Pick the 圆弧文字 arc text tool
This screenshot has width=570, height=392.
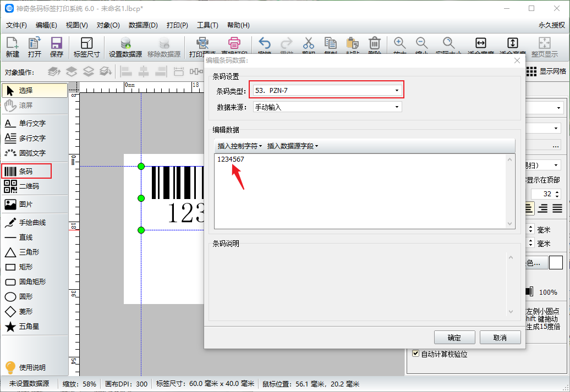tap(35, 153)
